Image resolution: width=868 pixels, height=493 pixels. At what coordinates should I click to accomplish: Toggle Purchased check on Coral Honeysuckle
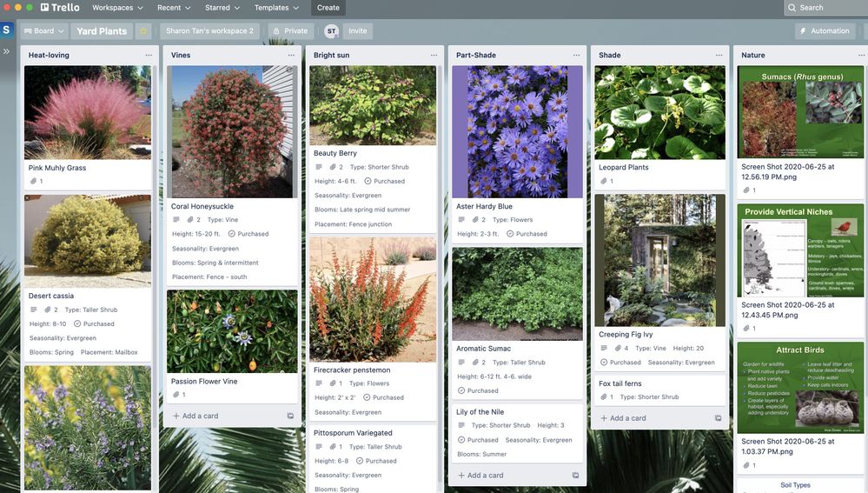tap(232, 234)
